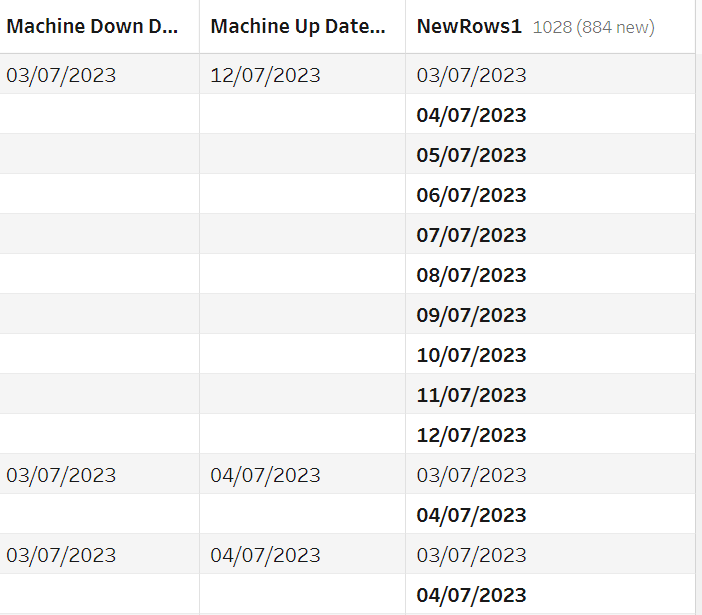The image size is (702, 615).
Task: Click the 08/07/2023 cell in NewRows1
Action: (471, 275)
